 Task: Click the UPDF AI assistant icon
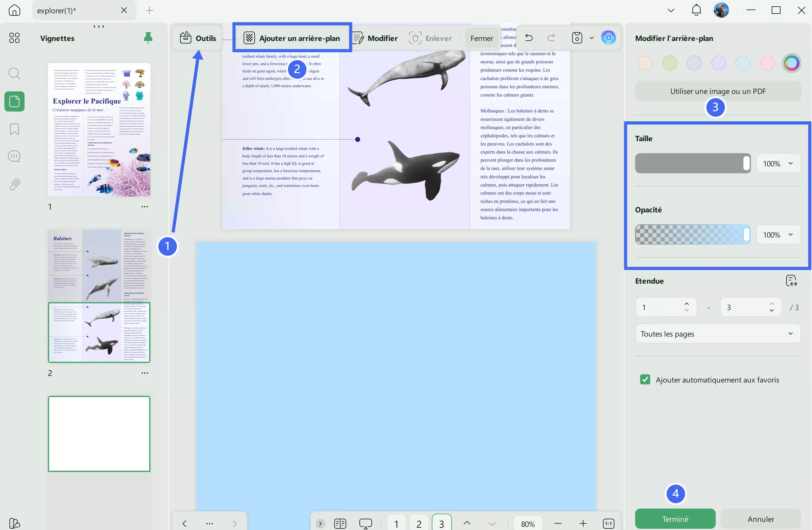point(609,38)
